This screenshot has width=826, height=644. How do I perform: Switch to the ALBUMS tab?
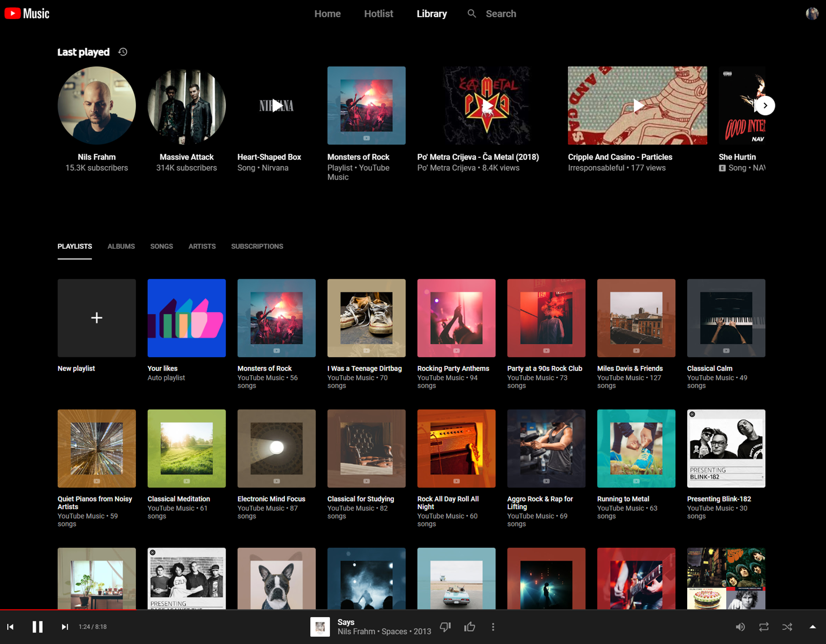click(121, 246)
